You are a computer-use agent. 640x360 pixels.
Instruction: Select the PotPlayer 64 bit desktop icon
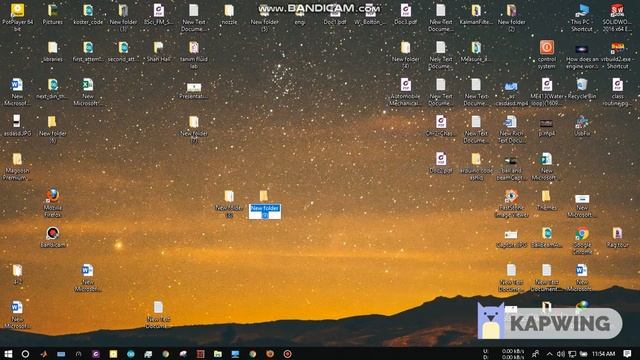[x=17, y=17]
